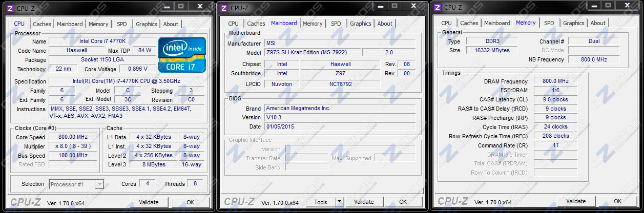644x213 pixels.
Task: Click Cycle Time (tRAS) value 24 clocks
Action: (x=555, y=127)
